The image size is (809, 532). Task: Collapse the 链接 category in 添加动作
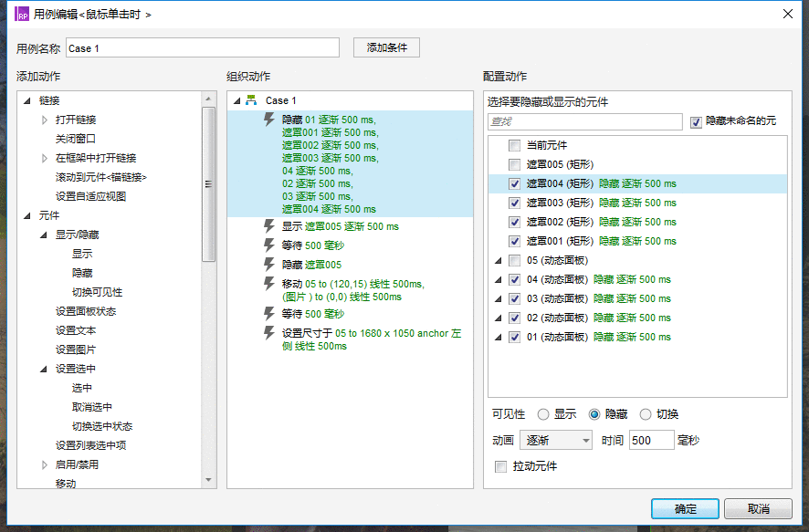[x=27, y=100]
